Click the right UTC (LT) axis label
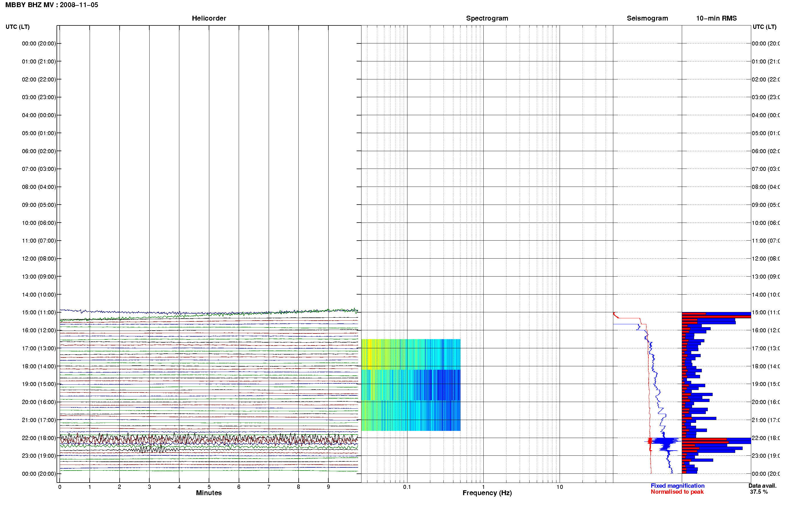 [764, 27]
